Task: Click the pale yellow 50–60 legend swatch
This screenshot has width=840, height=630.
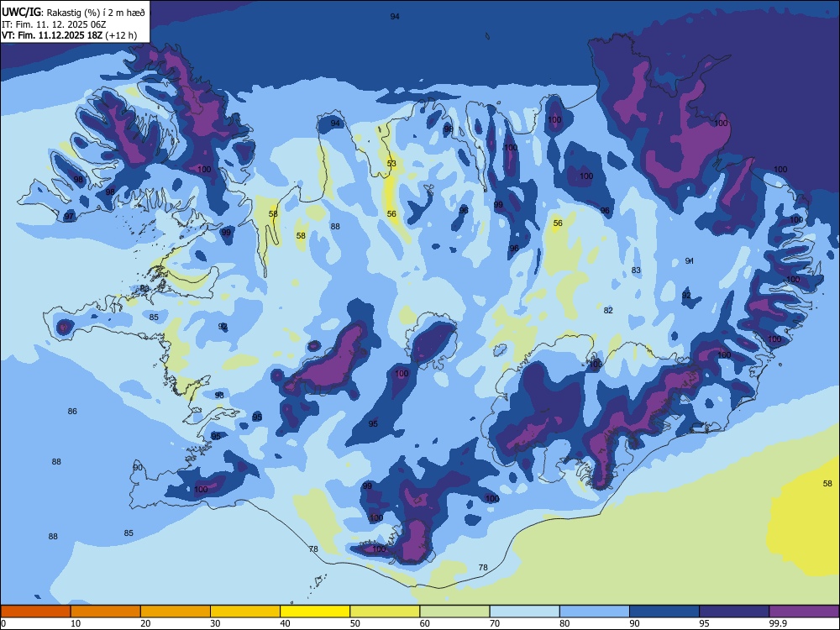Action: pyautogui.click(x=385, y=612)
